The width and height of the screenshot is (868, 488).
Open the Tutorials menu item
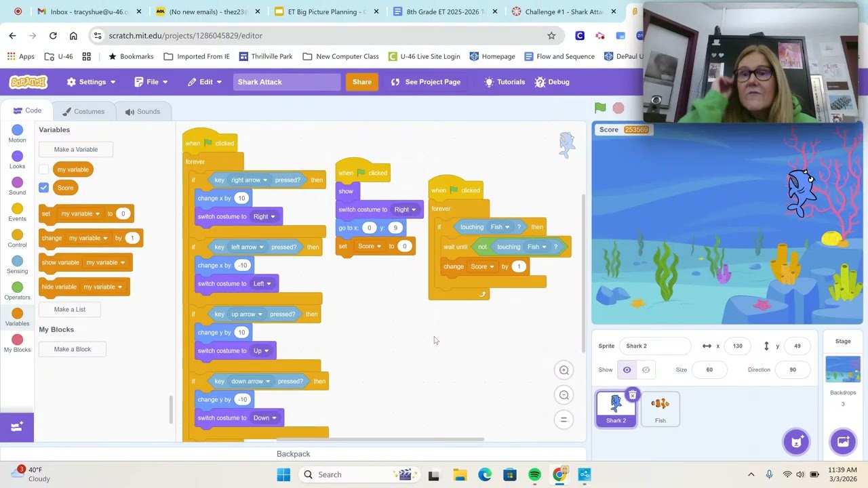pyautogui.click(x=505, y=82)
